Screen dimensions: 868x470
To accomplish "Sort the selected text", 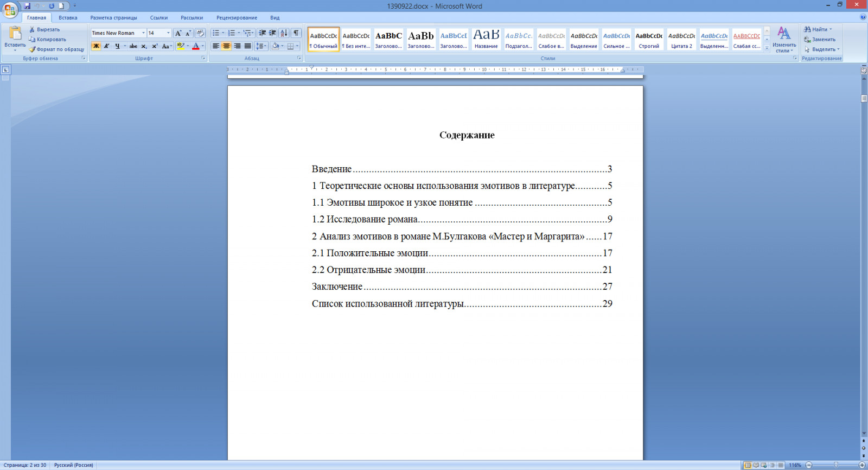I will pos(284,33).
